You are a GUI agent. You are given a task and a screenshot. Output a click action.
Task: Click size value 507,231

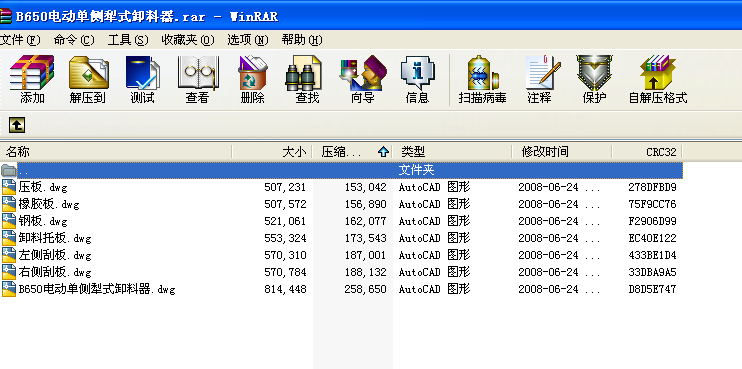tap(285, 187)
